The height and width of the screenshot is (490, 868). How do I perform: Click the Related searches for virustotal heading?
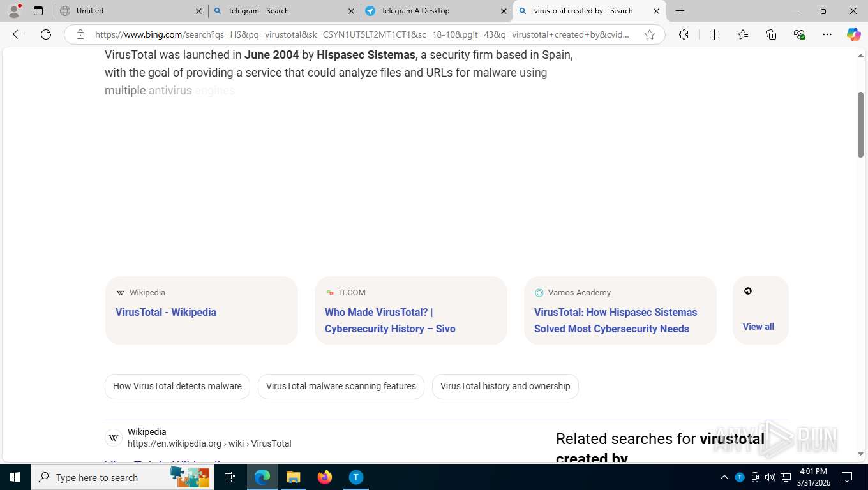[x=660, y=448]
